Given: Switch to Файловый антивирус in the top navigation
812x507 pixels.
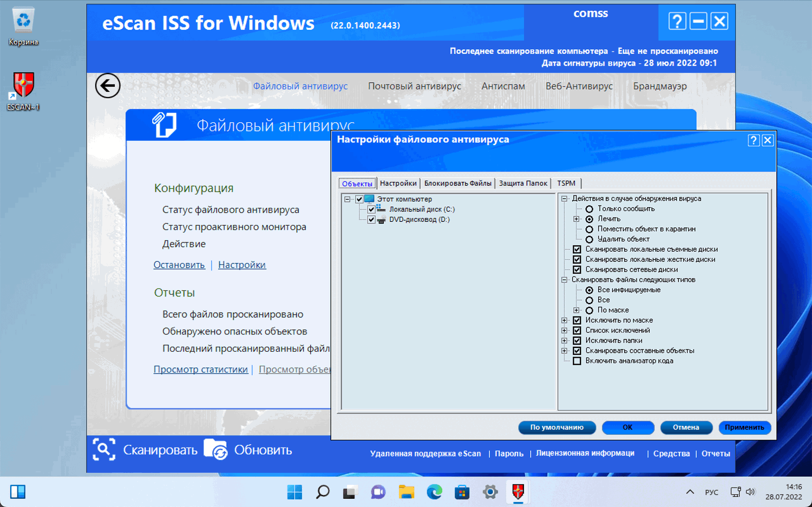Looking at the screenshot, I should [x=300, y=86].
